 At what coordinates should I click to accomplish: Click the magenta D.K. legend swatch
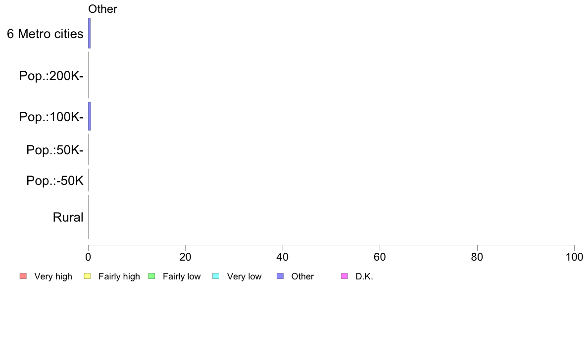coord(344,276)
